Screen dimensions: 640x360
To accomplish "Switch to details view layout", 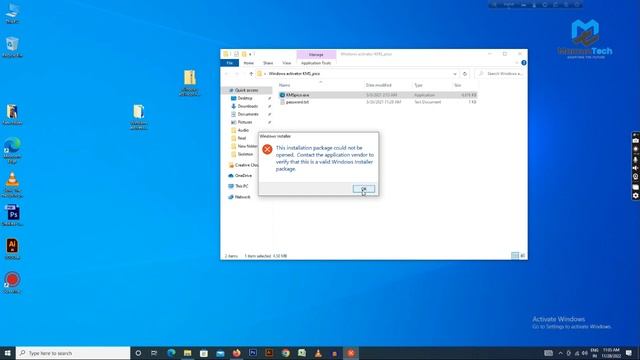I will 515,256.
